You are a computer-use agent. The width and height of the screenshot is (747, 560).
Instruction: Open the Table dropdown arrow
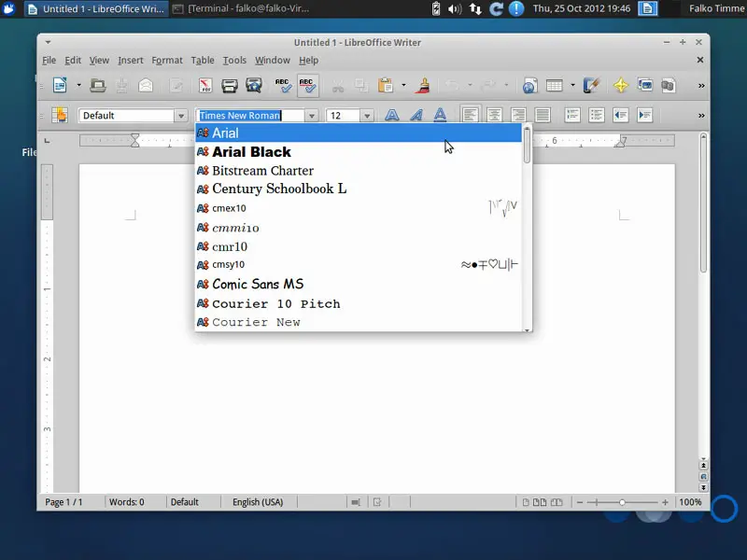pos(572,86)
